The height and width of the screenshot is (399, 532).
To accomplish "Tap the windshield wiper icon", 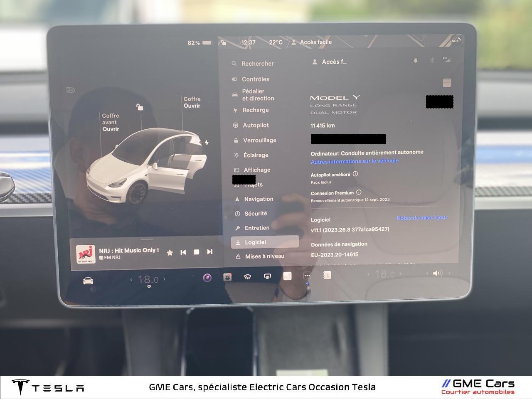I will click(247, 277).
